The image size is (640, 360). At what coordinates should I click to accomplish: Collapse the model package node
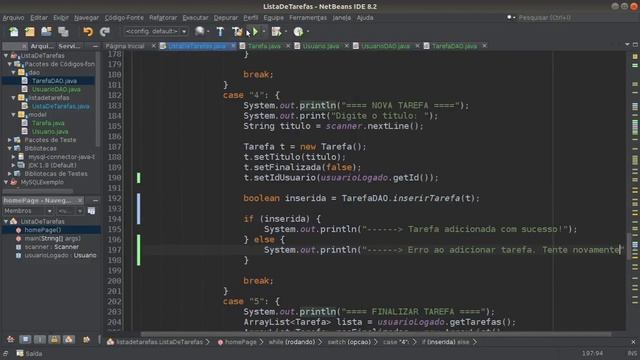(13, 115)
